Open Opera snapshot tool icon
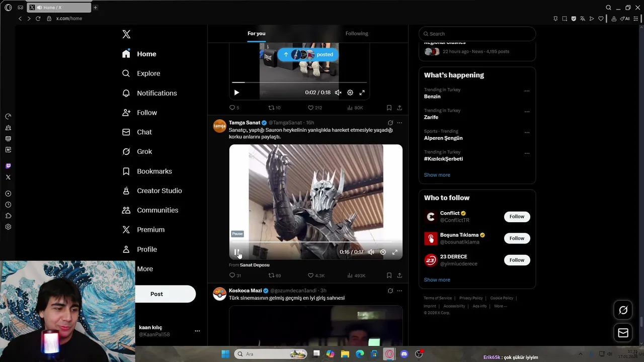The width and height of the screenshot is (644, 362). pyautogui.click(x=565, y=19)
